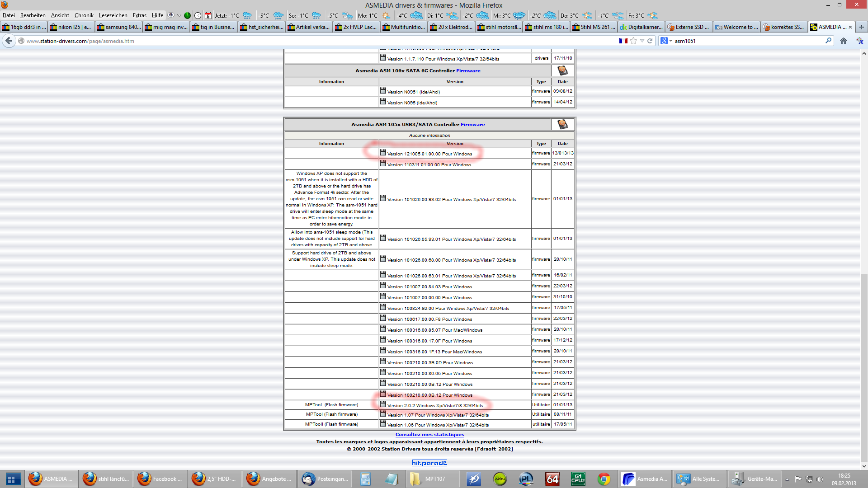Image resolution: width=868 pixels, height=488 pixels.
Task: Click the Firmware link for ASM 106x SATA
Action: pyautogui.click(x=468, y=71)
